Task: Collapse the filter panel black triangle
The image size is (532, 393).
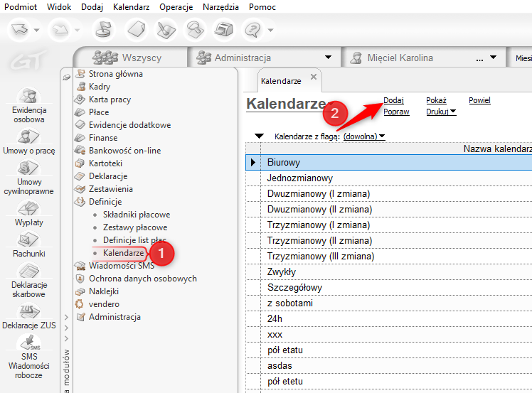Action: [259, 136]
